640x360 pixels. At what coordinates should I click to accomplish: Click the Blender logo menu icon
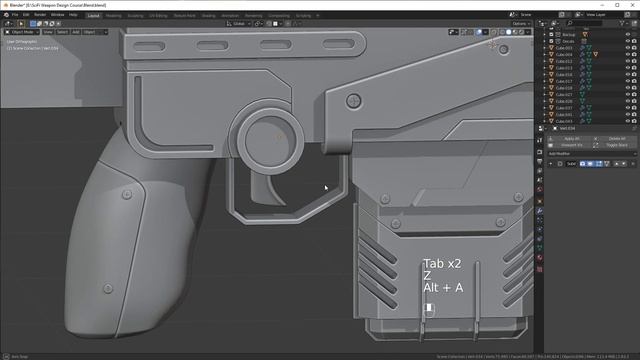(6, 15)
